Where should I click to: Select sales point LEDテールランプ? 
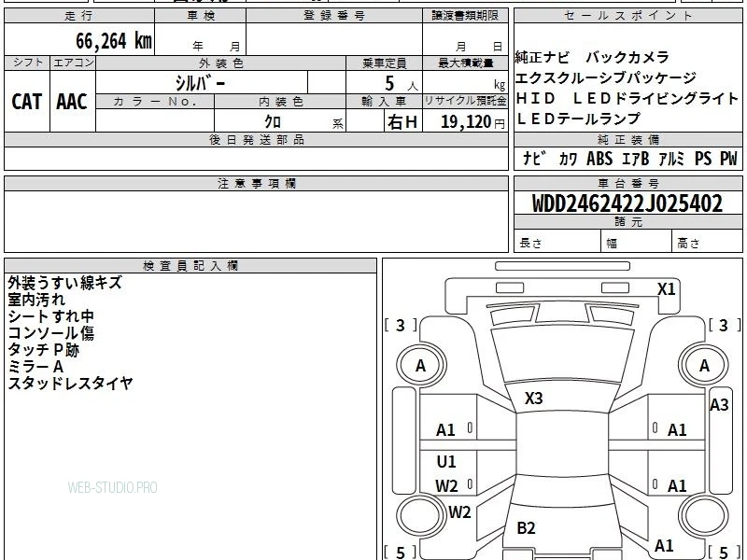pyautogui.click(x=578, y=119)
